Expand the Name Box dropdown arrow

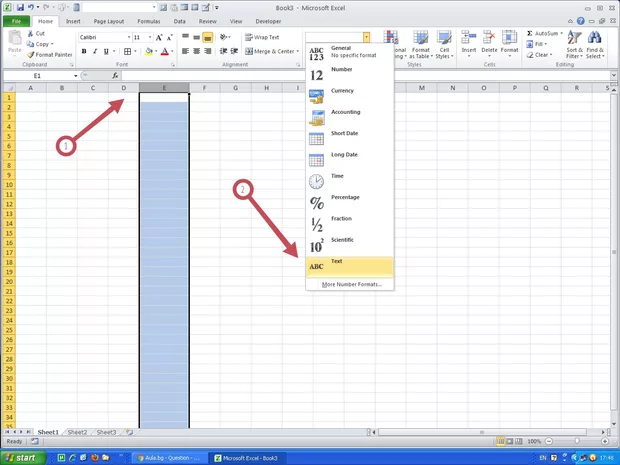[x=75, y=76]
